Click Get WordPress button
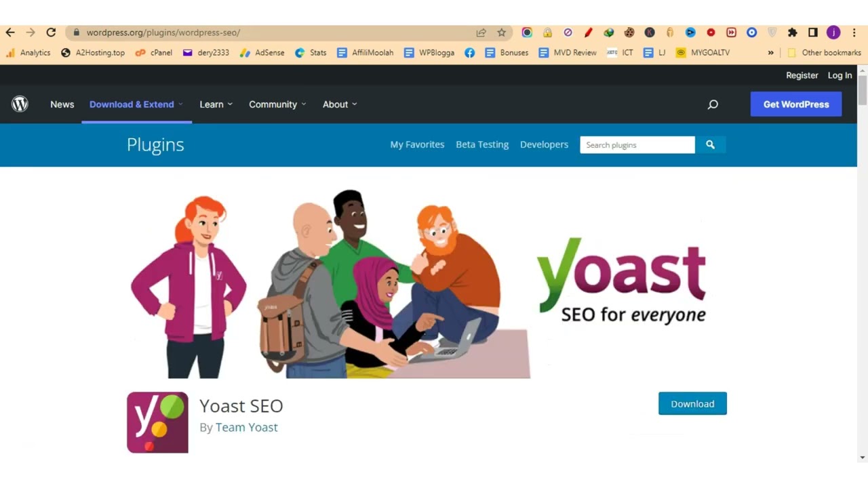Viewport: 868px width, 488px height. [x=796, y=104]
